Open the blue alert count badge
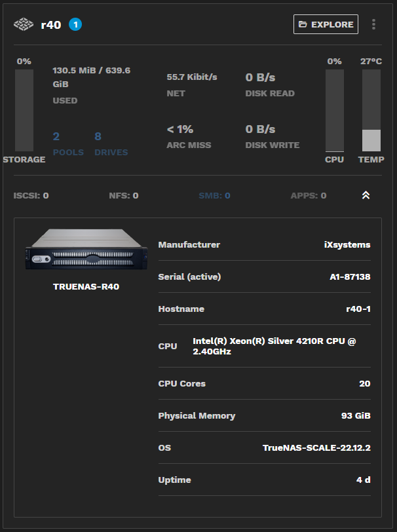 pyautogui.click(x=75, y=25)
